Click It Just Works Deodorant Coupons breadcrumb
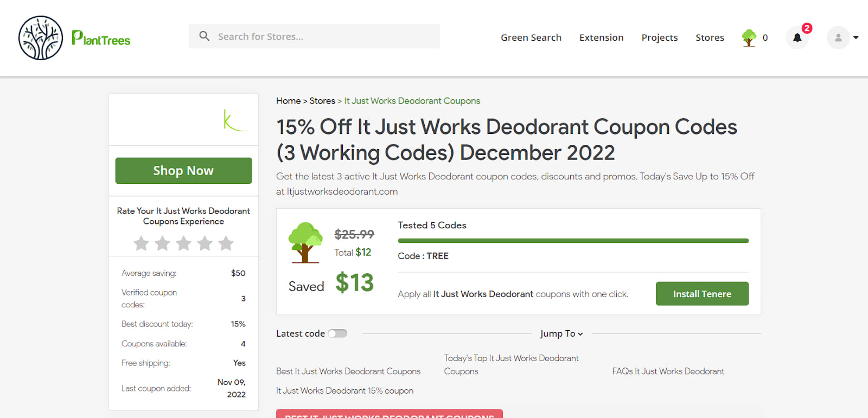 pyautogui.click(x=412, y=101)
